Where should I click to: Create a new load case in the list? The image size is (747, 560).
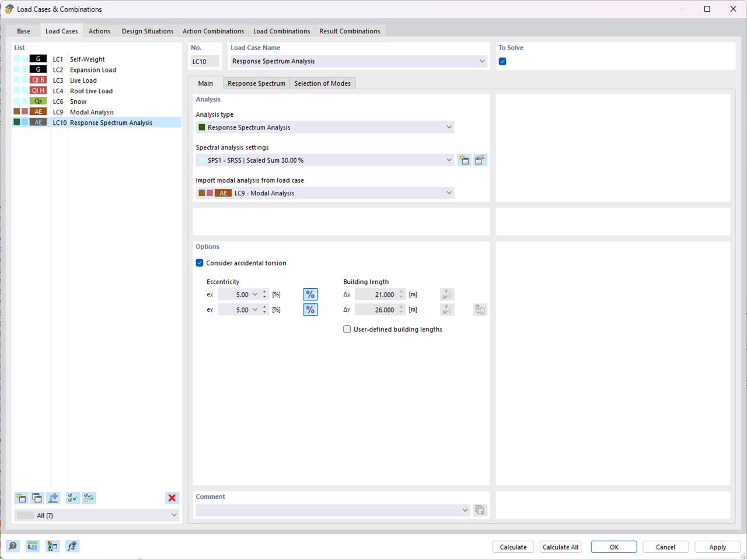pos(20,498)
